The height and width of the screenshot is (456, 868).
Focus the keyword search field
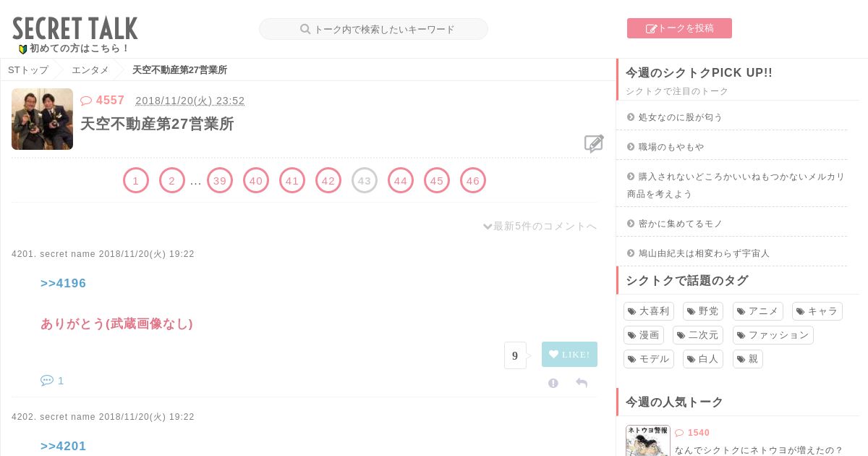pos(373,29)
